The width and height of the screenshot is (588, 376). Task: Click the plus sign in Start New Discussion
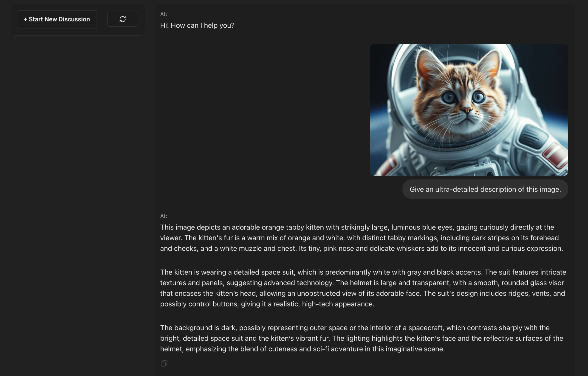pyautogui.click(x=25, y=19)
